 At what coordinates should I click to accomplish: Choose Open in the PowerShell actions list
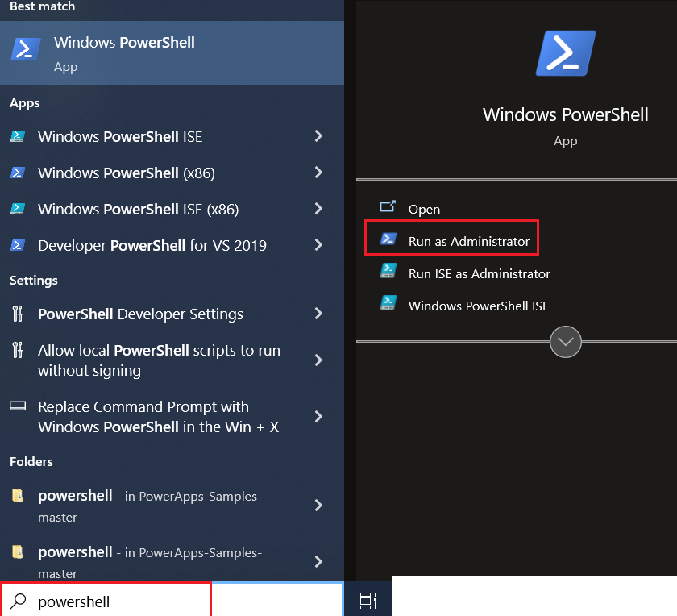click(424, 209)
